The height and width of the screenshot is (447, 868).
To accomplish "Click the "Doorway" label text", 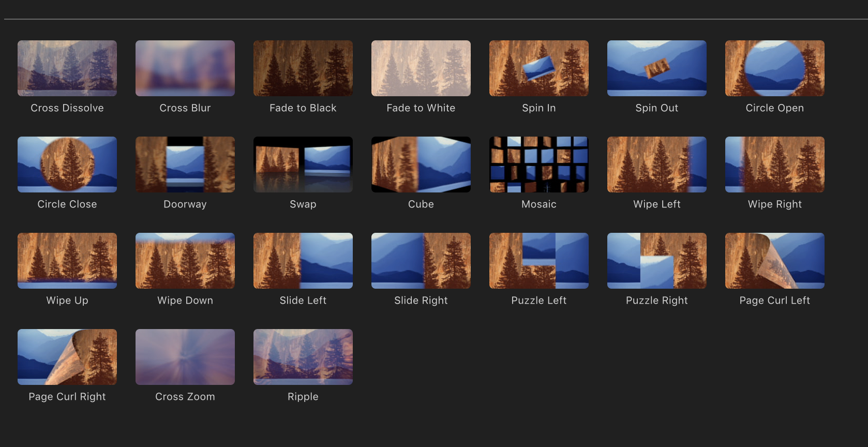I will 185,204.
